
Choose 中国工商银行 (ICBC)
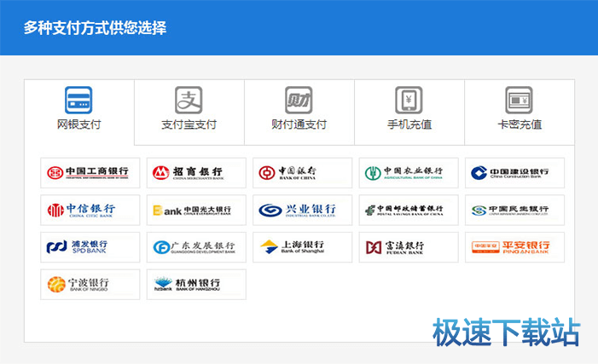[x=90, y=173]
